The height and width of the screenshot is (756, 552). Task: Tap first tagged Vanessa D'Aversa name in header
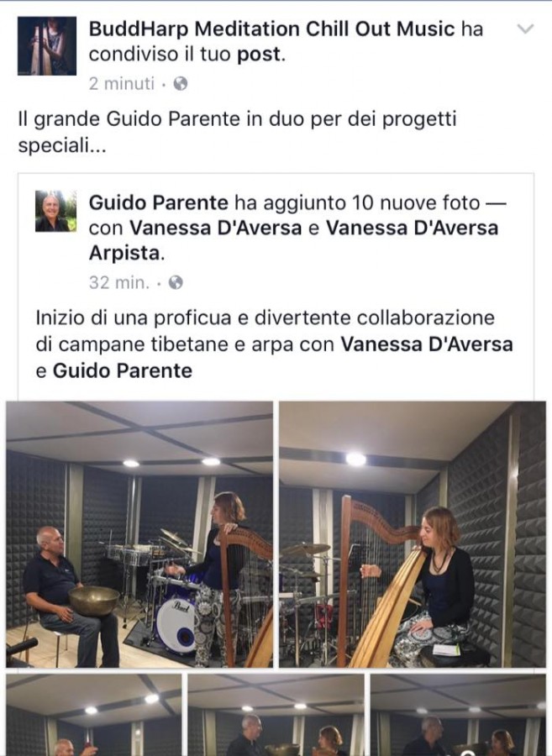pos(216,228)
